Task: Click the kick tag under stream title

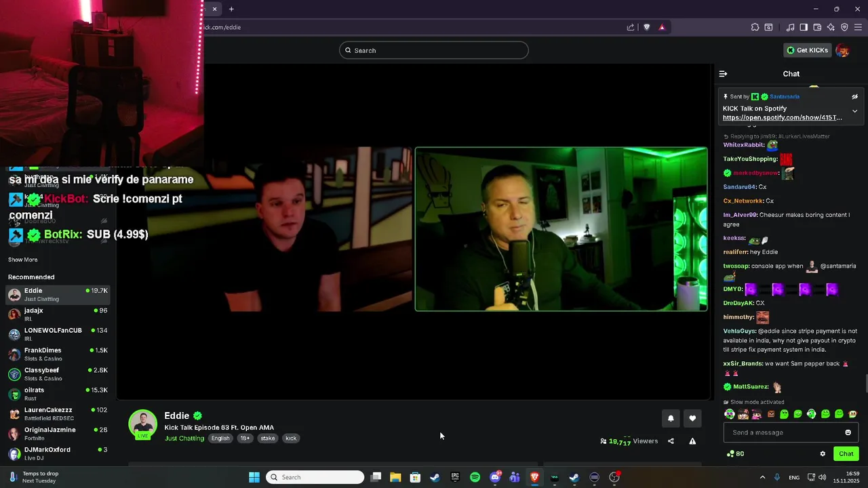Action: point(291,439)
